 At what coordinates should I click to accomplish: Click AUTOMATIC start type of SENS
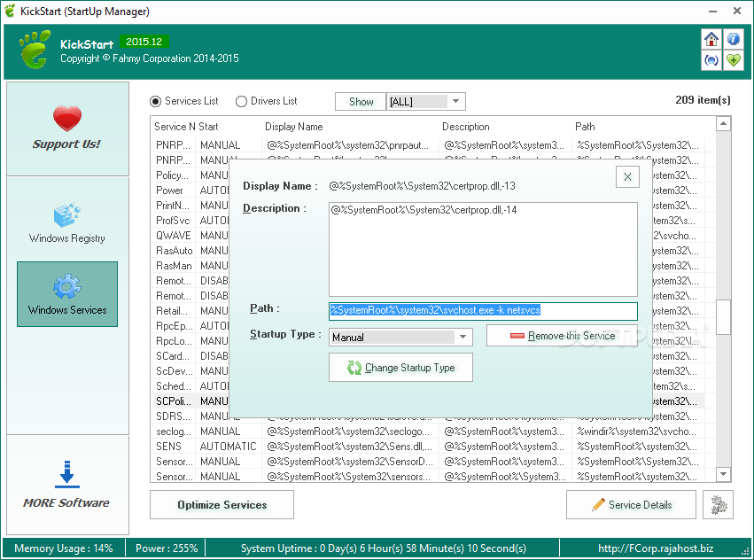point(228,447)
